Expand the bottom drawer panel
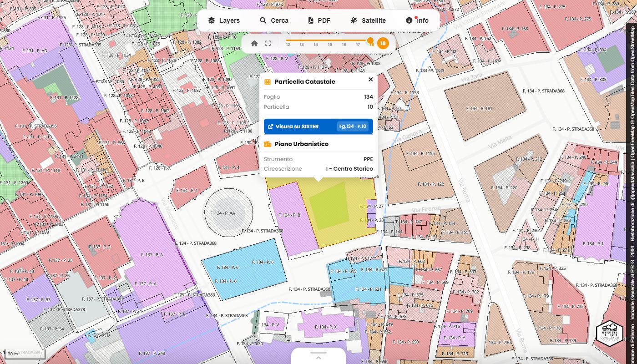 point(318,356)
